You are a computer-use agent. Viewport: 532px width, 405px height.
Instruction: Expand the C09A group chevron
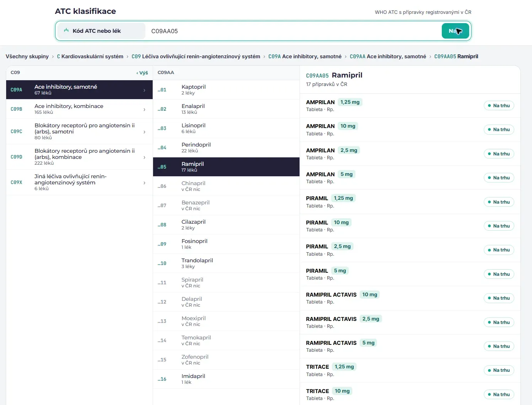click(x=145, y=90)
